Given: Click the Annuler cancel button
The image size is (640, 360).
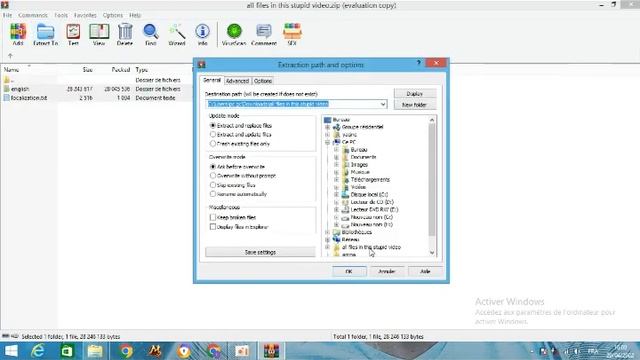Looking at the screenshot, I should [x=387, y=271].
